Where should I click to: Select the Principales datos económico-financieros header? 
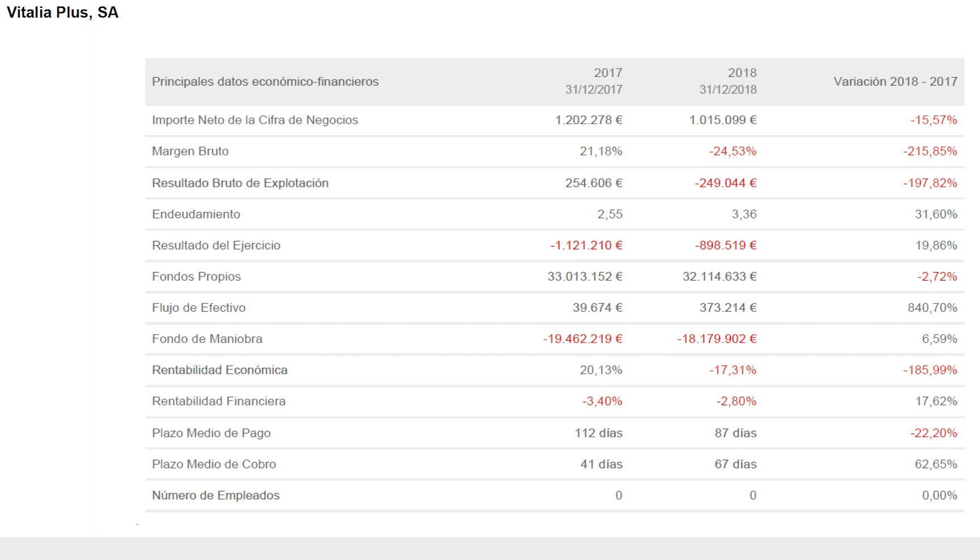pyautogui.click(x=265, y=82)
